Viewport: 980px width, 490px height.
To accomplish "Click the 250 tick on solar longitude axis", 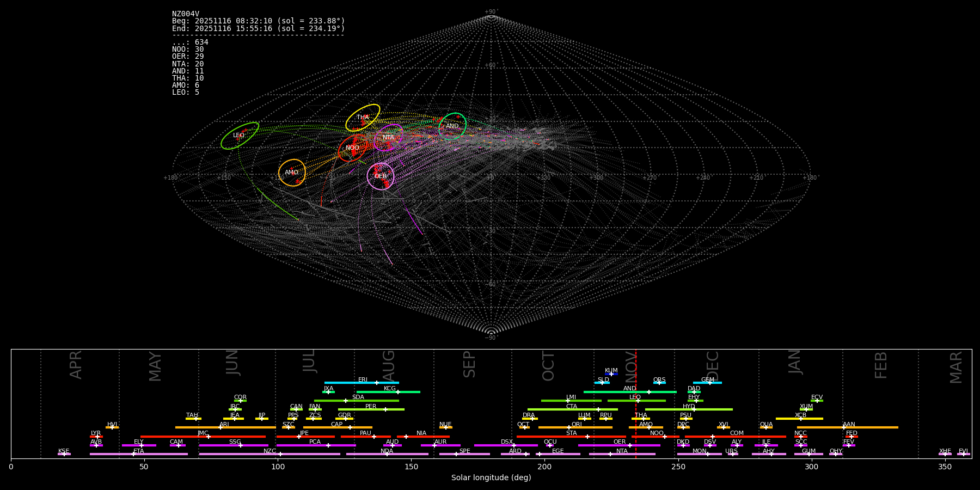I will pos(678,467).
